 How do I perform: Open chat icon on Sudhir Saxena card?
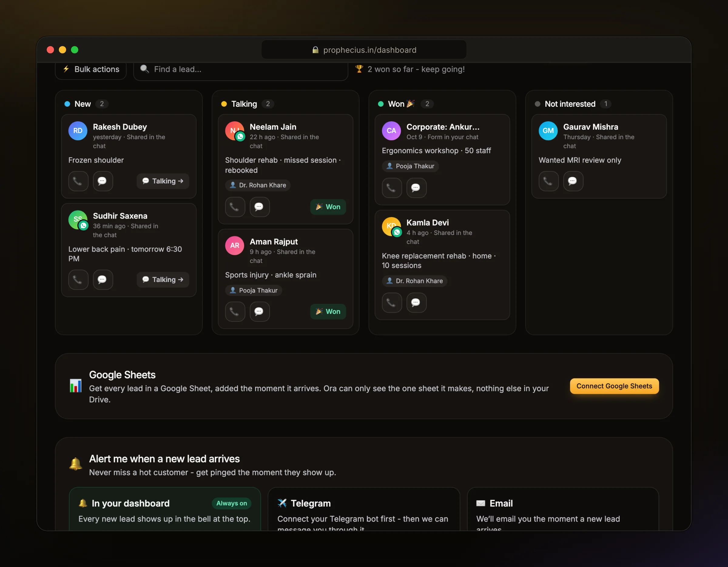tap(103, 280)
